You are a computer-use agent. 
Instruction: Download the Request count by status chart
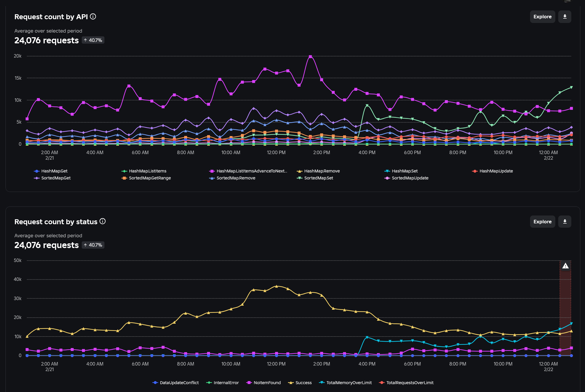coord(565,222)
